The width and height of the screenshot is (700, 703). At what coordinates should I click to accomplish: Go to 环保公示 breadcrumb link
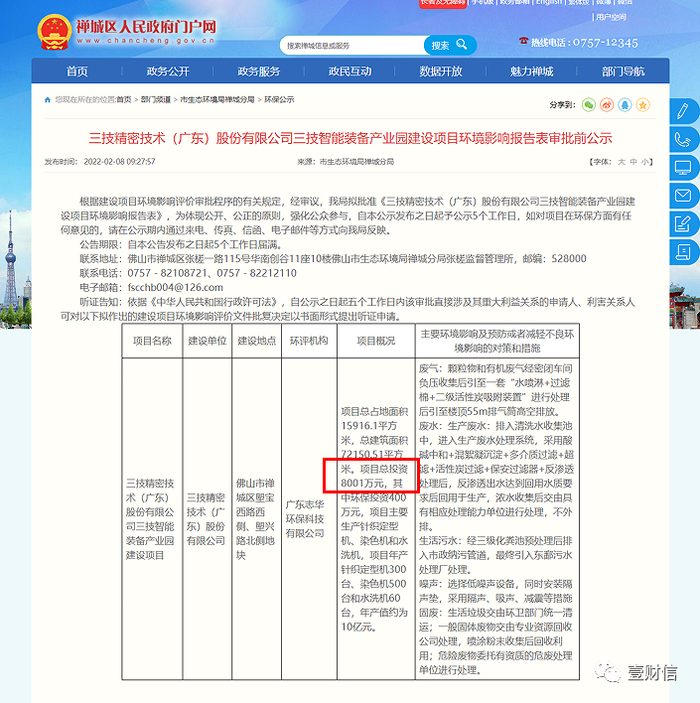pos(279,100)
